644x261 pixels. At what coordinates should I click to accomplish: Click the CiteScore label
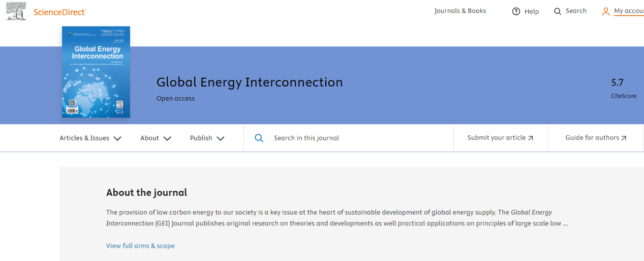pyautogui.click(x=624, y=96)
